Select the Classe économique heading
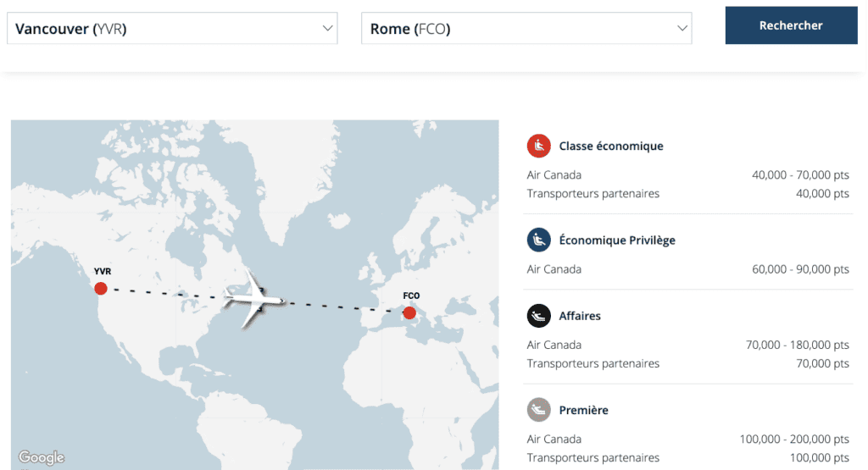 611,146
